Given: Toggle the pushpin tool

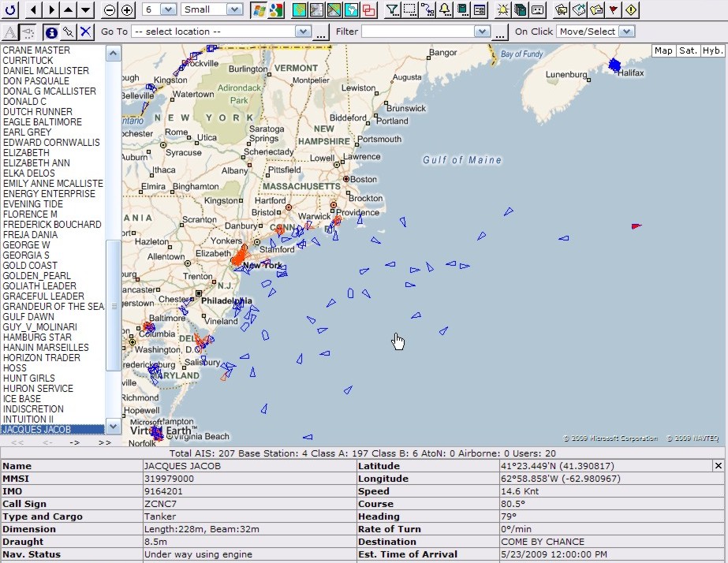Looking at the screenshot, I should tap(69, 32).
